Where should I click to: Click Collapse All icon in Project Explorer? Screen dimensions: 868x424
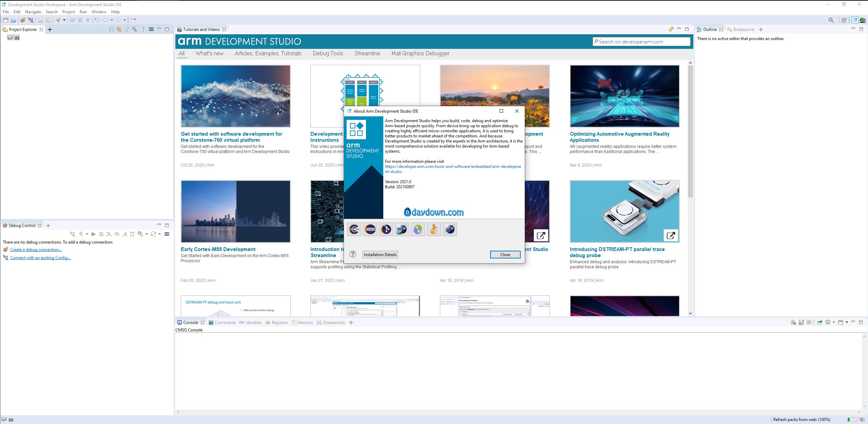pos(111,30)
